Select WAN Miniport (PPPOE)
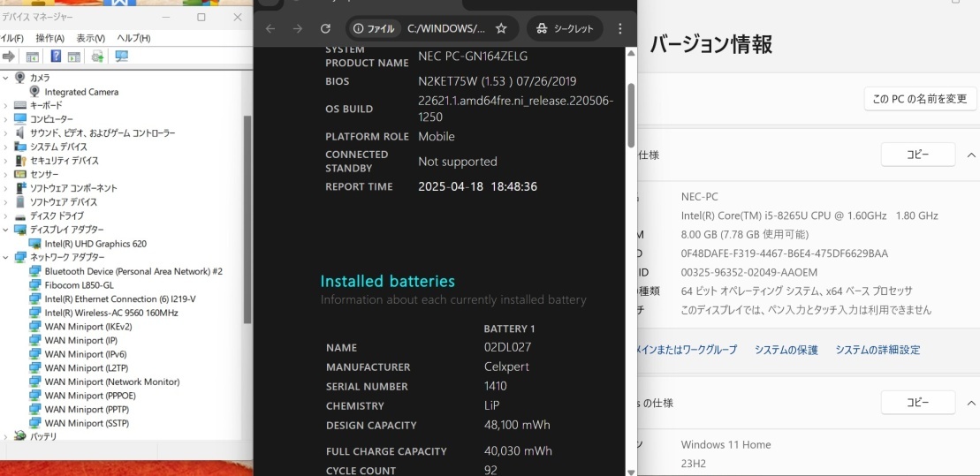Viewport: 980px width, 476px height. click(x=90, y=396)
